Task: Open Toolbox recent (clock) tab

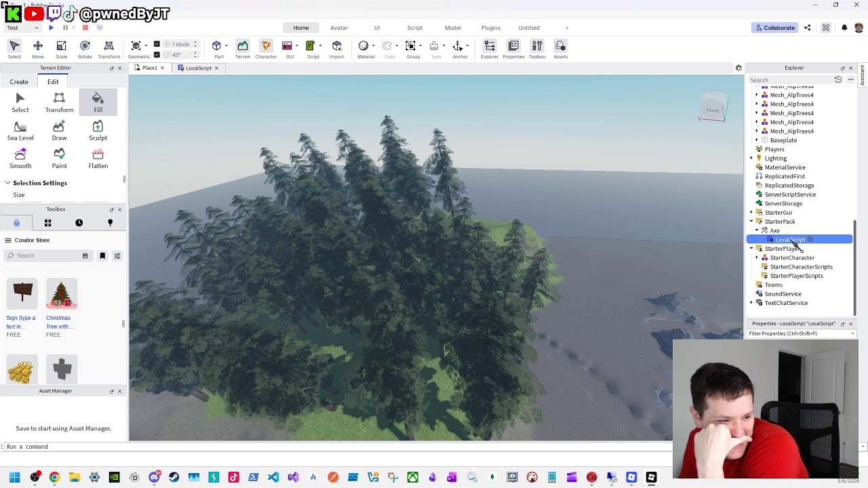Action: pos(79,222)
